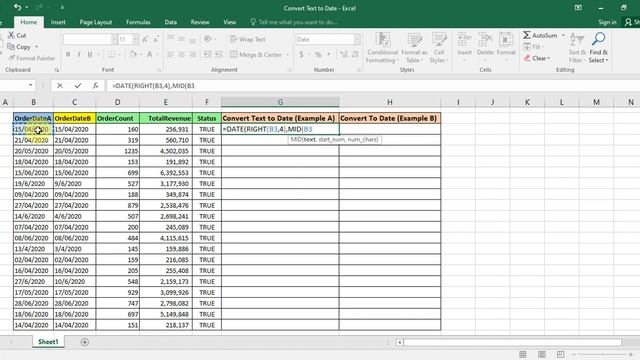
Task: Click the MID function tooltip name
Action: [x=296, y=140]
